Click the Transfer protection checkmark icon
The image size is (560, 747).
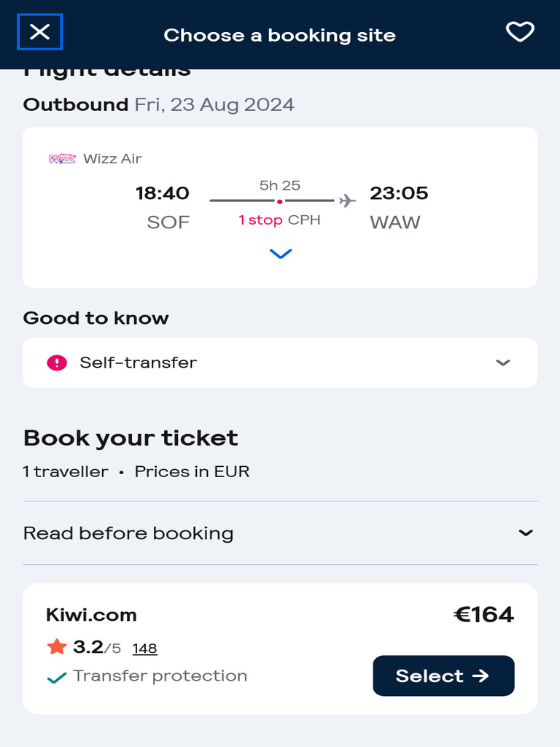pyautogui.click(x=57, y=678)
